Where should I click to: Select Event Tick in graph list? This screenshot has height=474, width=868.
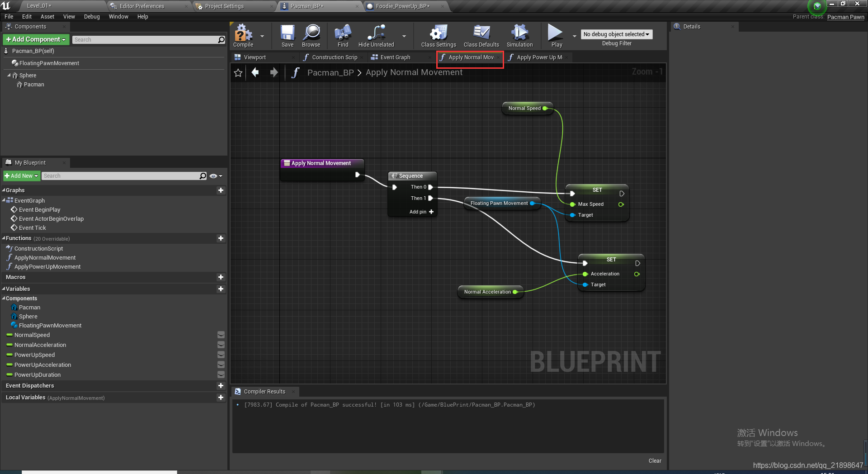[x=33, y=228]
